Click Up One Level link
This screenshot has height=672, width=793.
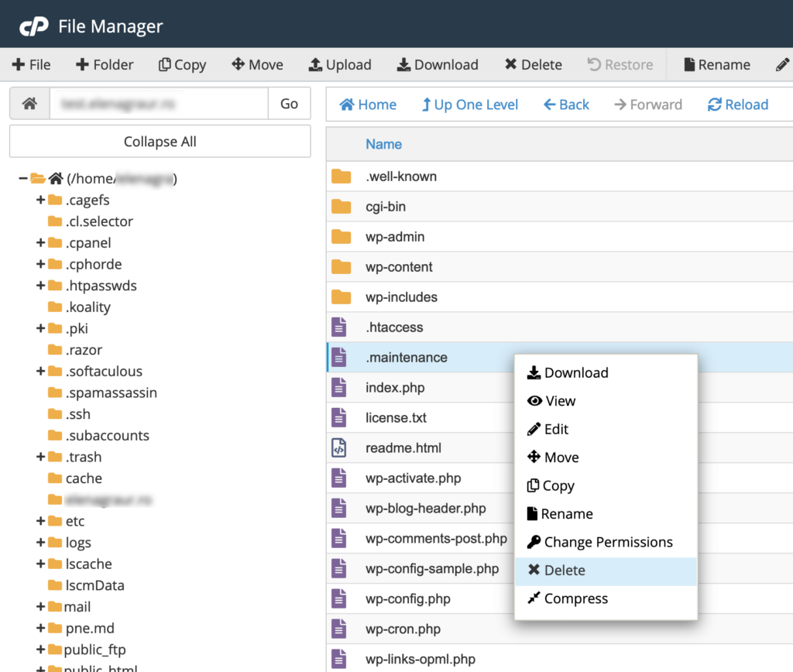coord(470,105)
